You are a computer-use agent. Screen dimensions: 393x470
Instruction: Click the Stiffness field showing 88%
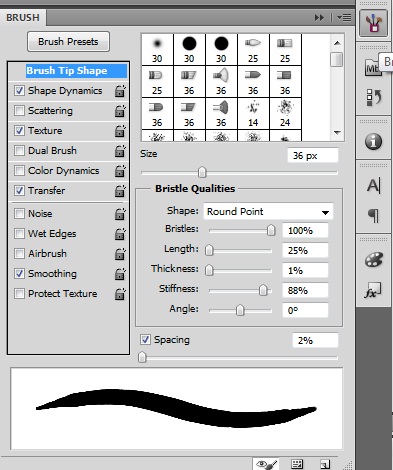305,291
